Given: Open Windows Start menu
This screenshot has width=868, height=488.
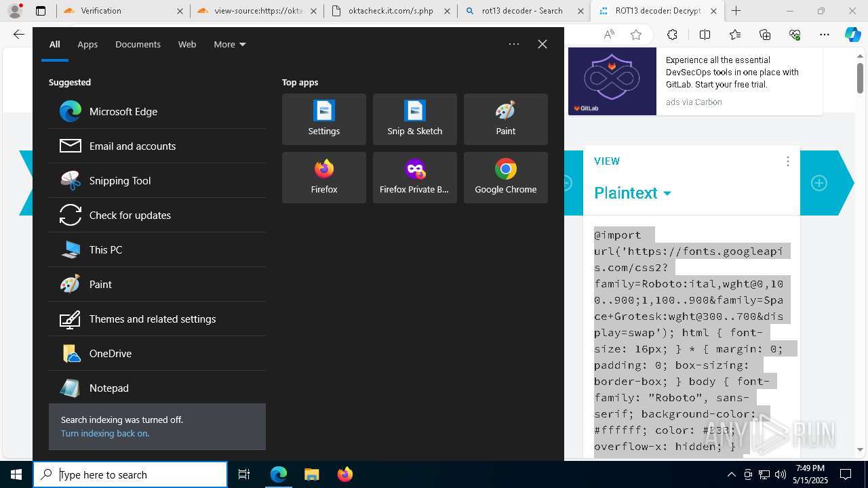Looking at the screenshot, I should point(16,474).
